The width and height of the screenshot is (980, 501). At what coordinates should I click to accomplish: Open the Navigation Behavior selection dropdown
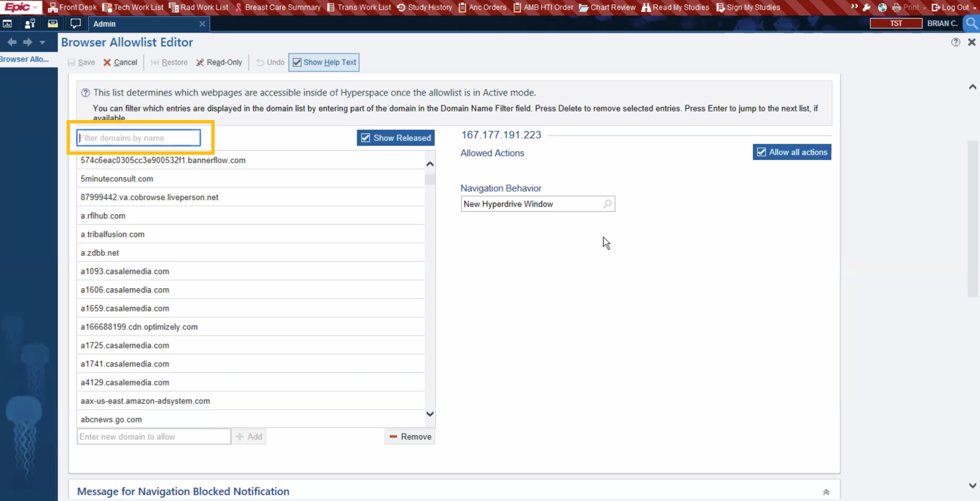pyautogui.click(x=607, y=203)
